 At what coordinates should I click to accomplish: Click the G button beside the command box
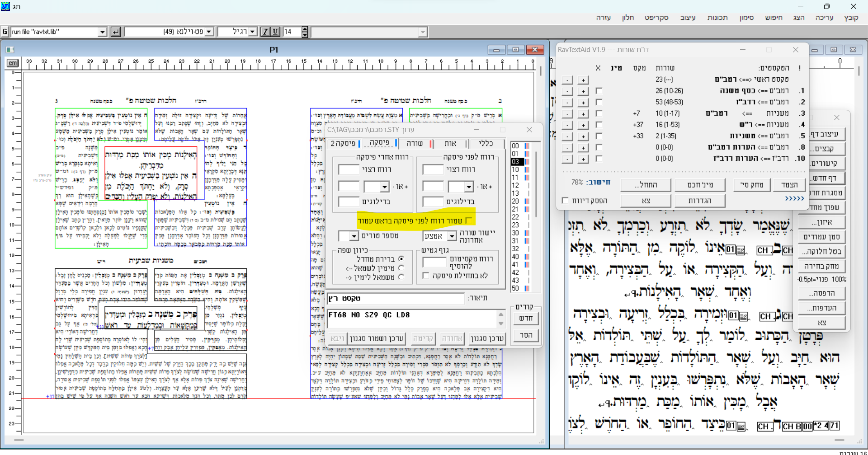click(5, 32)
